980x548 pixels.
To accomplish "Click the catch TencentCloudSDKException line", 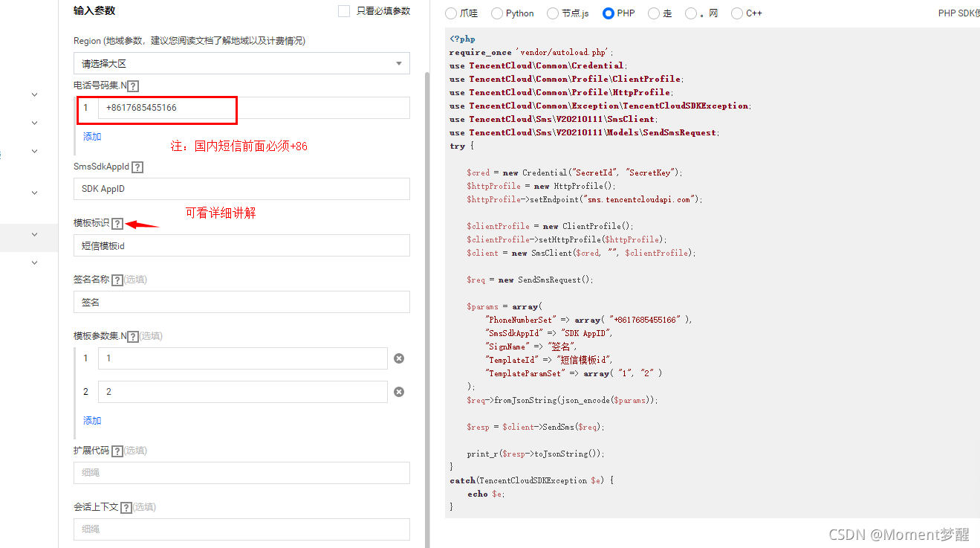I will point(532,480).
